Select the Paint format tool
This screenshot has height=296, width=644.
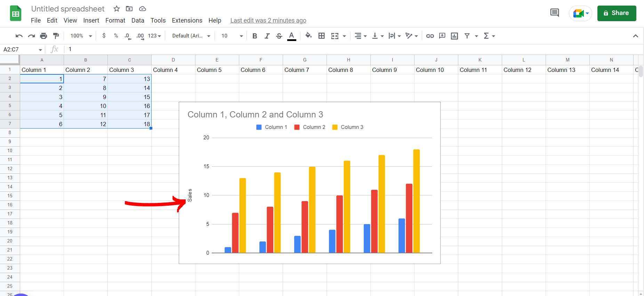pyautogui.click(x=56, y=36)
